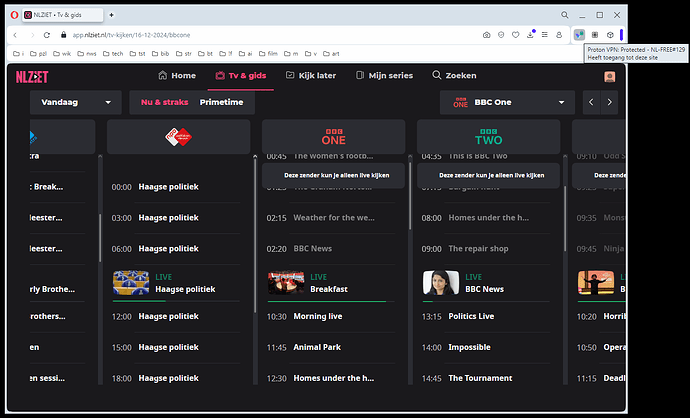Select the Tv & gids tab
Screen dimensions: 690x418
[241, 76]
